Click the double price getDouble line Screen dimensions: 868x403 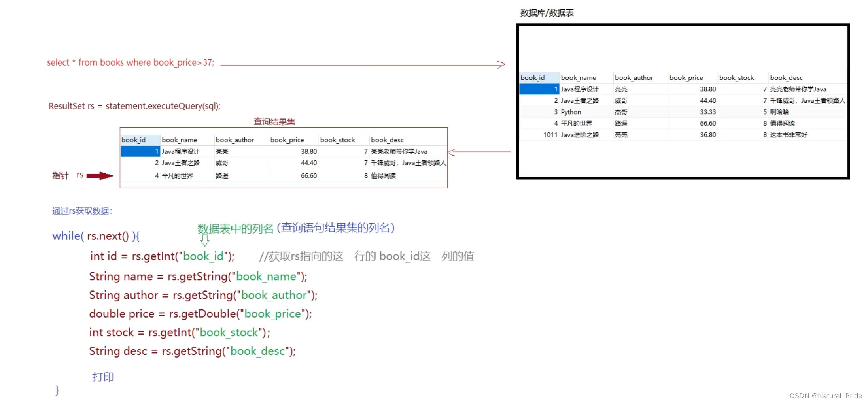pyautogui.click(x=200, y=313)
